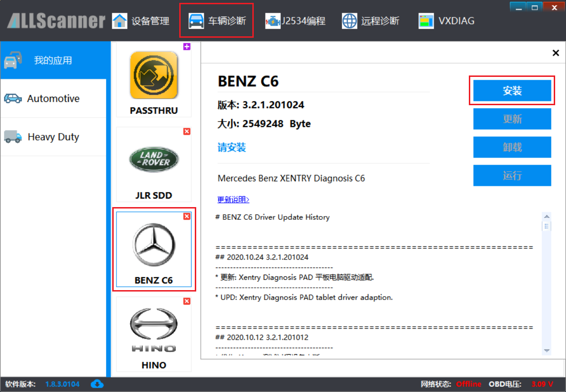566x392 pixels.
Task: Click the BENZ C6 title heading
Action: click(x=248, y=82)
